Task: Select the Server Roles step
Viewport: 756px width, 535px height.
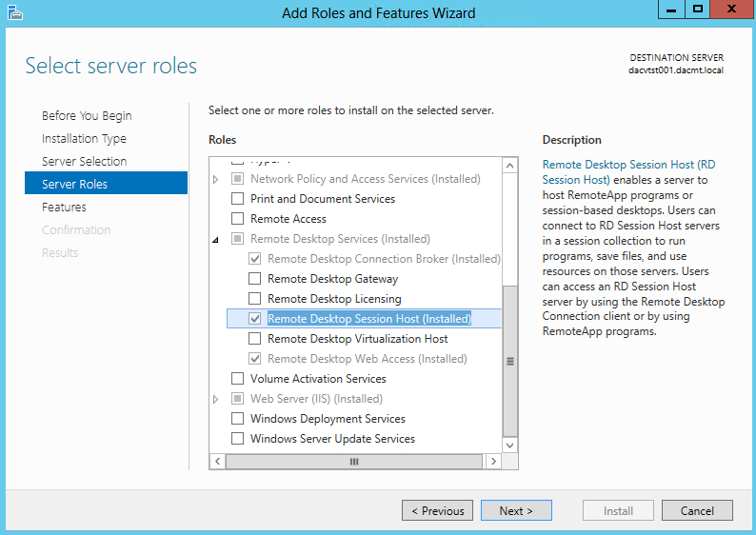Action: coord(106,183)
